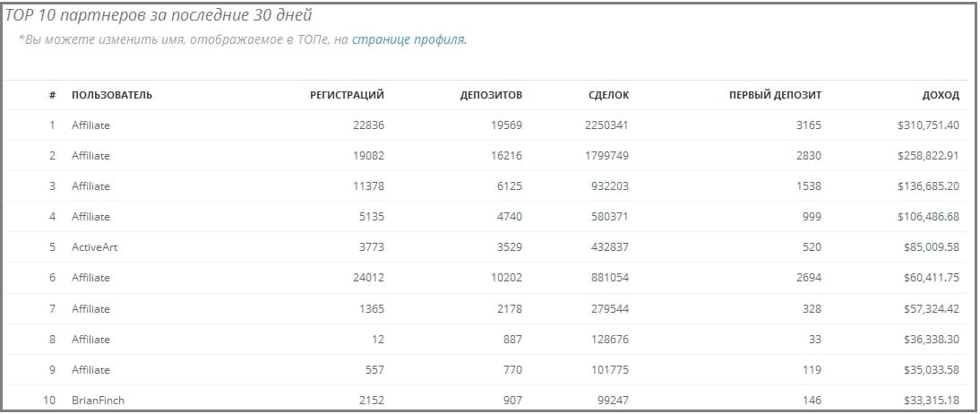Click registrations value 24012 in row 6
The height and width of the screenshot is (414, 980).
coord(369,278)
